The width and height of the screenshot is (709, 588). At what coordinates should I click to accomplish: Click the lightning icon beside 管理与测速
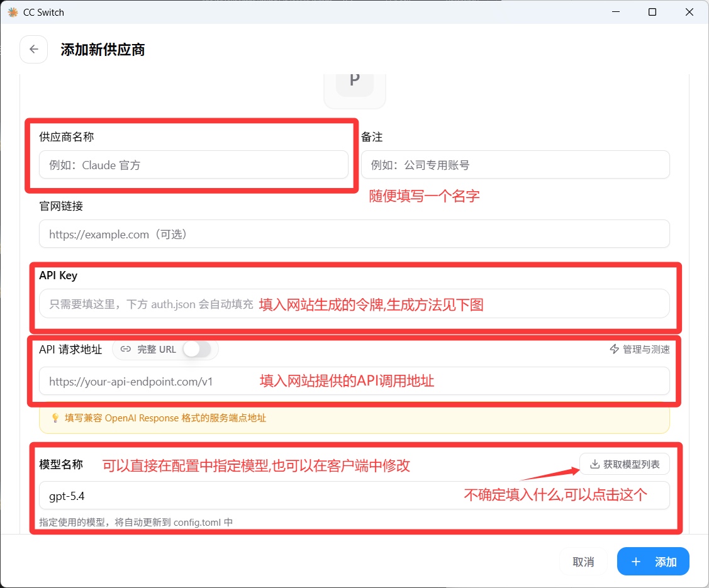point(614,349)
